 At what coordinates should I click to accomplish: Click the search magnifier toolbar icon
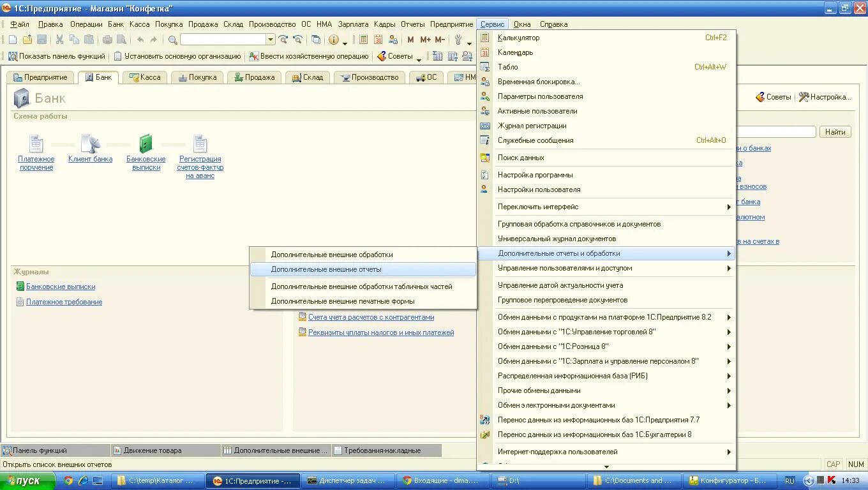point(172,40)
